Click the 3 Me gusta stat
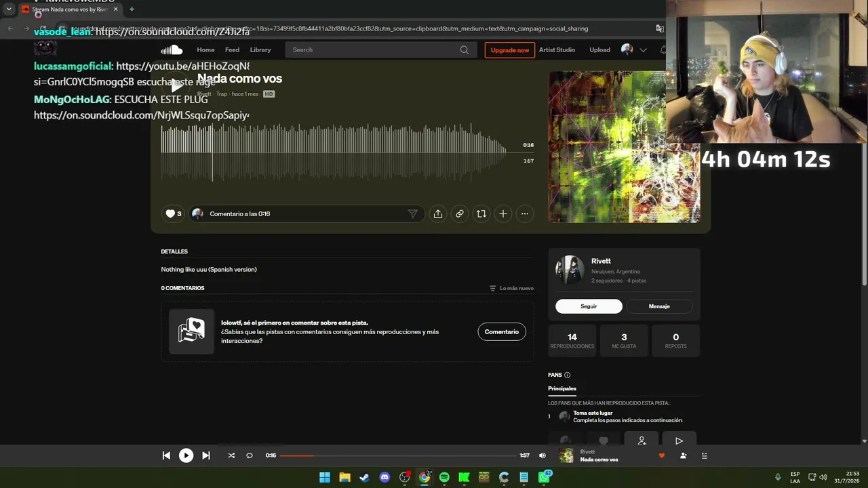Viewport: 868px width, 488px height. pyautogui.click(x=624, y=341)
